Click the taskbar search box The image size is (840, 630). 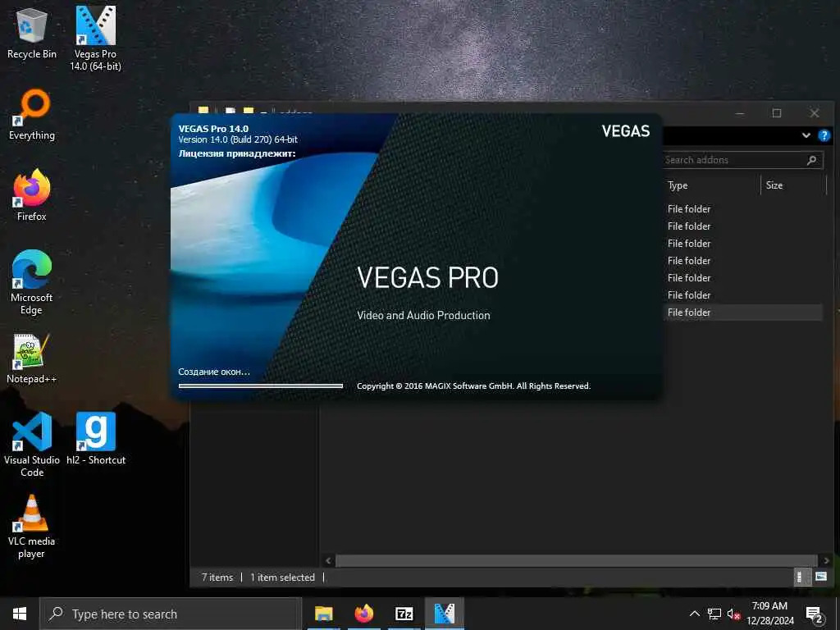pyautogui.click(x=171, y=614)
